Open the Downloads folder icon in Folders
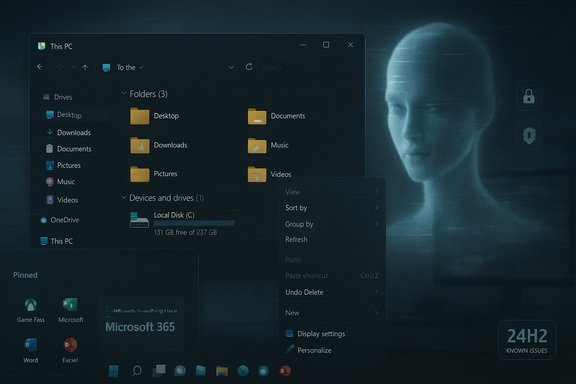 point(140,145)
